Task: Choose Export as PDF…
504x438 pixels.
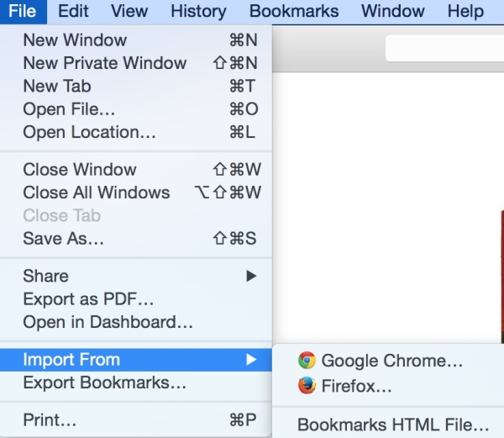Action: [x=88, y=299]
